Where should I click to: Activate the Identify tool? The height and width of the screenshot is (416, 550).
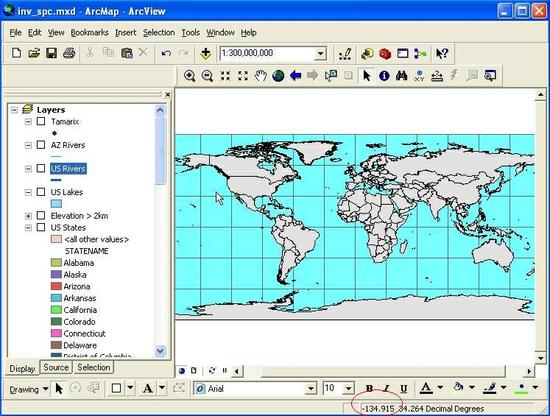click(384, 75)
